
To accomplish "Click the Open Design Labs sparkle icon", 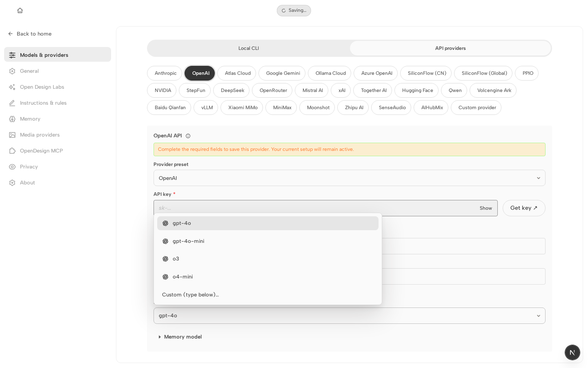I will [12, 87].
